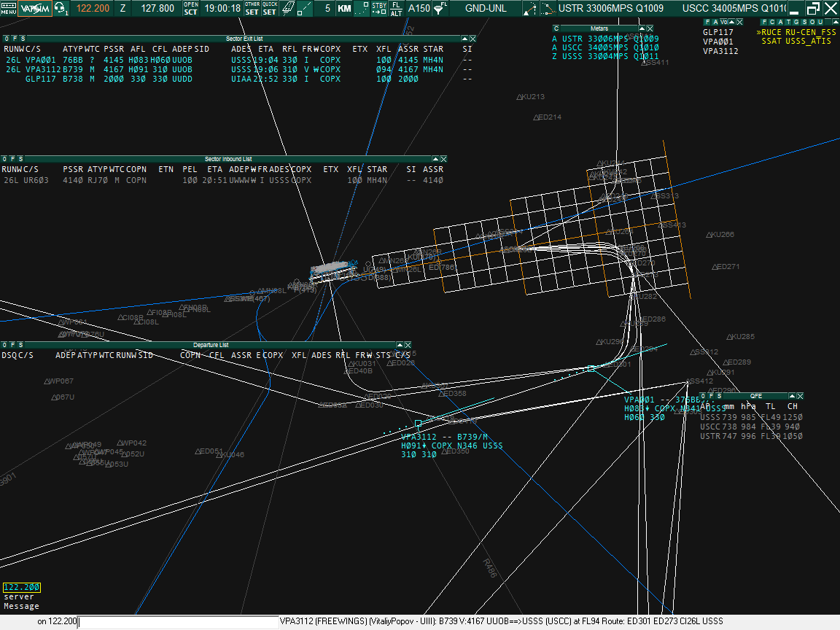
Task: Select VPA001 in the aircraft list
Action: [x=717, y=42]
